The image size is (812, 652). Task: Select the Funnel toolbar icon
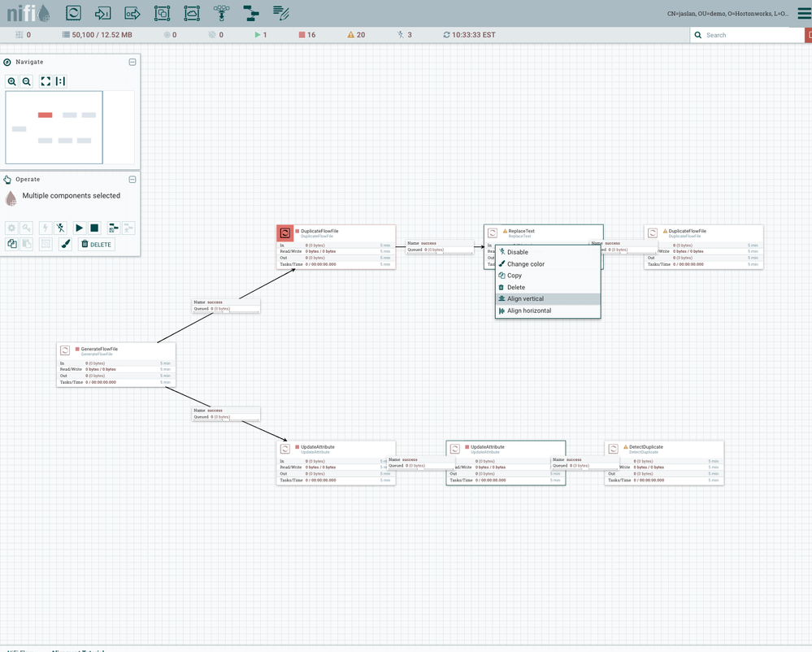click(x=221, y=13)
